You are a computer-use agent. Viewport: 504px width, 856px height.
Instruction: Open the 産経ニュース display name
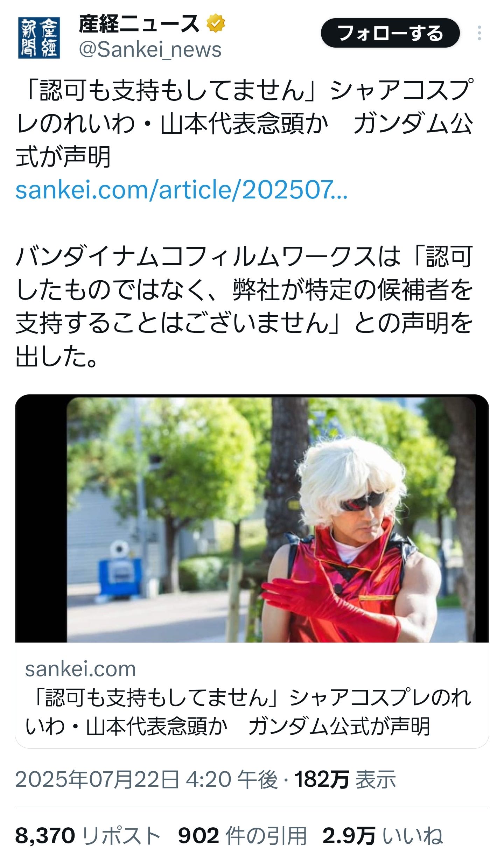pos(139,24)
